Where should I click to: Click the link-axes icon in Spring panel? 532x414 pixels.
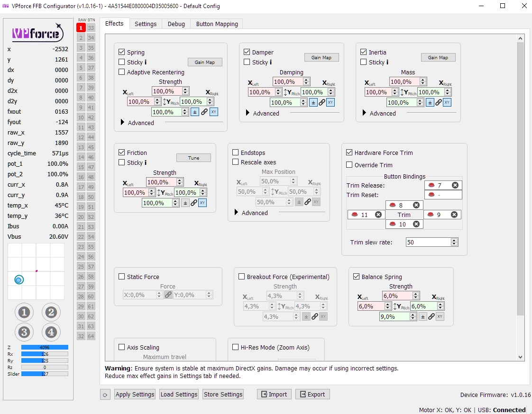(x=204, y=112)
